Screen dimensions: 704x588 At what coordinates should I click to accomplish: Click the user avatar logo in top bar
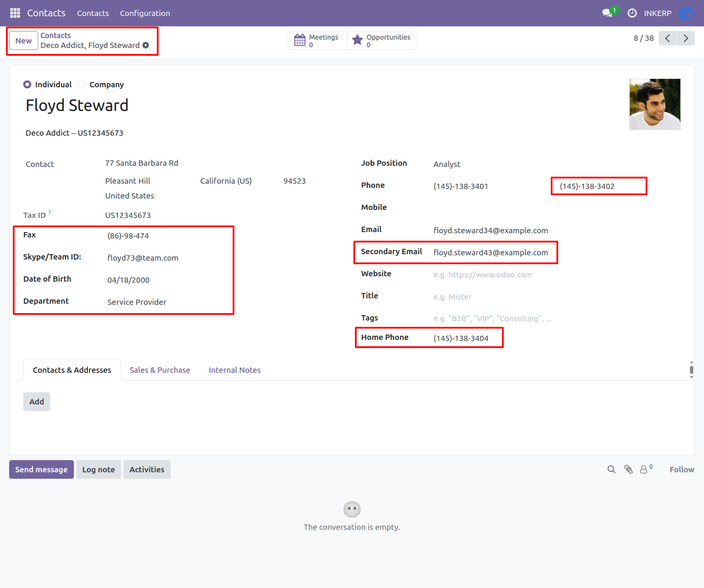pyautogui.click(x=686, y=13)
